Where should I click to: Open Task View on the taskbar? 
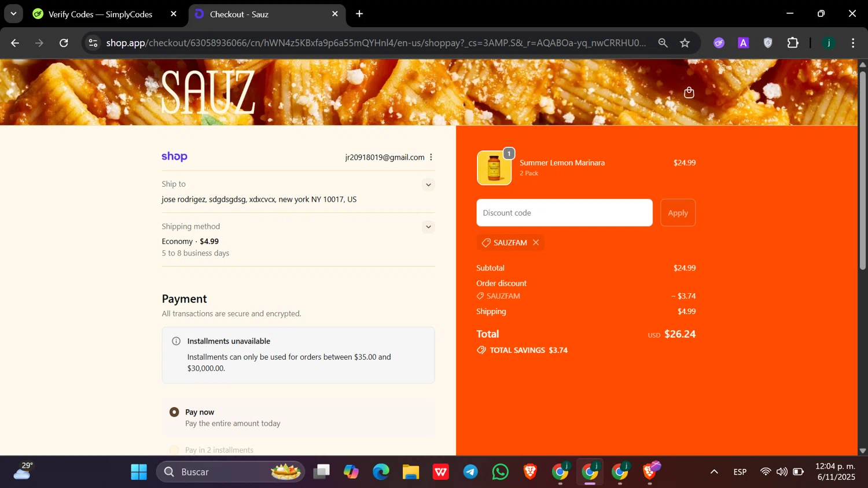[x=321, y=472]
